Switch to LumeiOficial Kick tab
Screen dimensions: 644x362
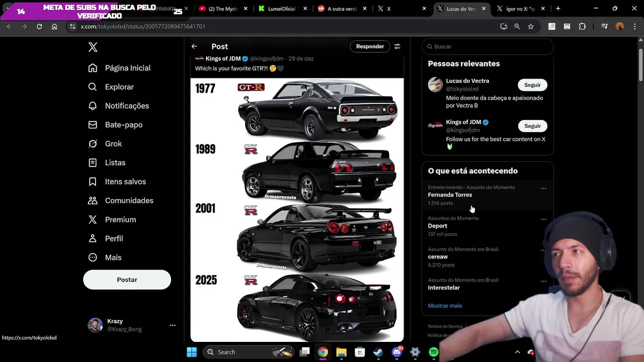point(282,9)
